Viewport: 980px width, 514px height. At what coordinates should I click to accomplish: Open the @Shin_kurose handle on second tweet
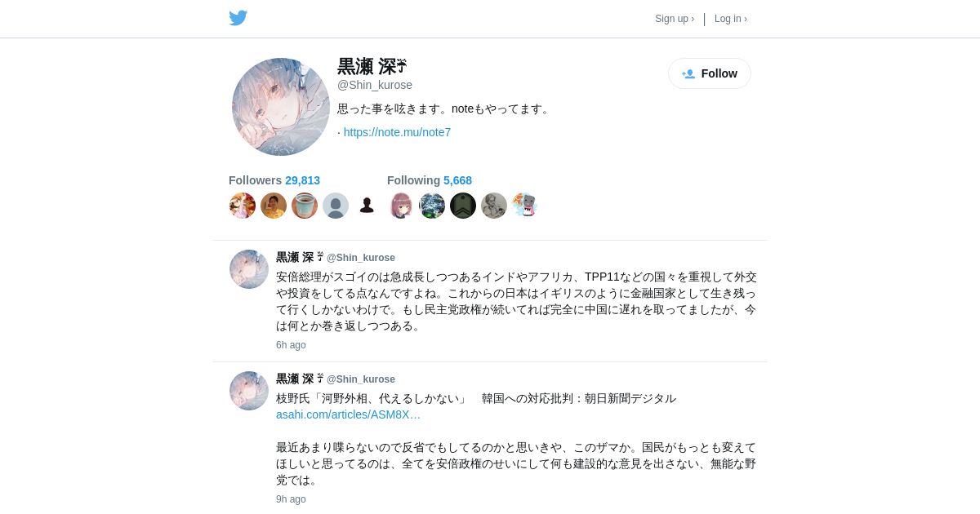click(361, 379)
